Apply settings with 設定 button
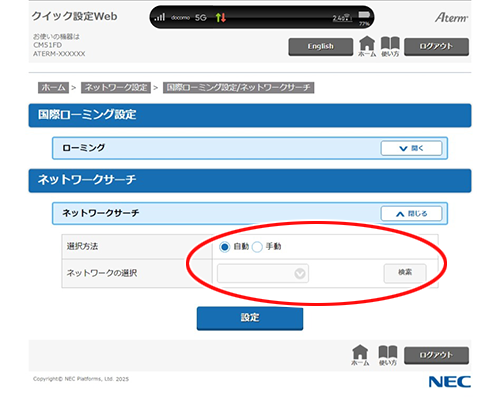Screen dimensions: 500x408 coord(250,318)
